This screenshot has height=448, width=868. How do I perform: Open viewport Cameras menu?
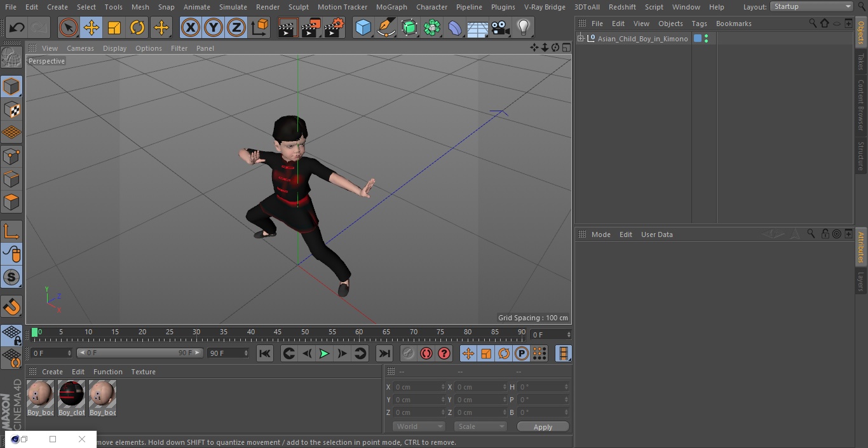pos(80,48)
